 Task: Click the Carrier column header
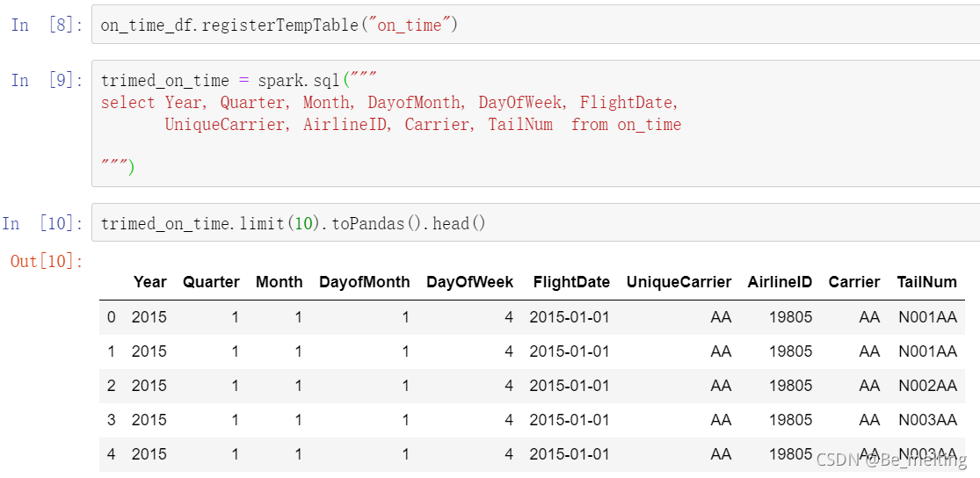point(853,282)
